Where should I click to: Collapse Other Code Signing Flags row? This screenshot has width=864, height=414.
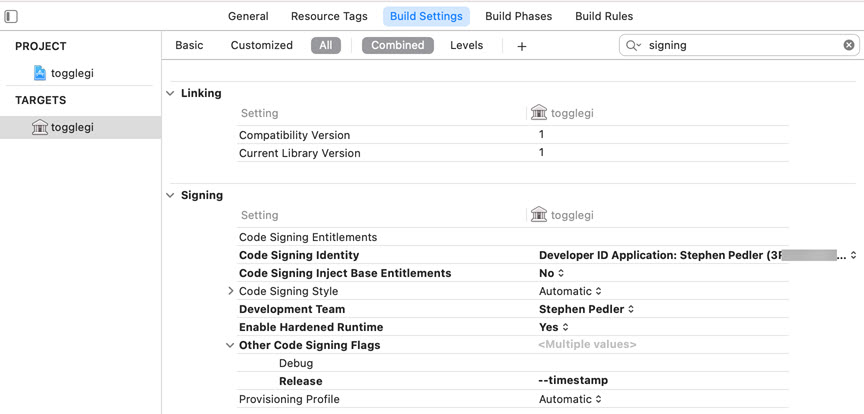tap(231, 345)
